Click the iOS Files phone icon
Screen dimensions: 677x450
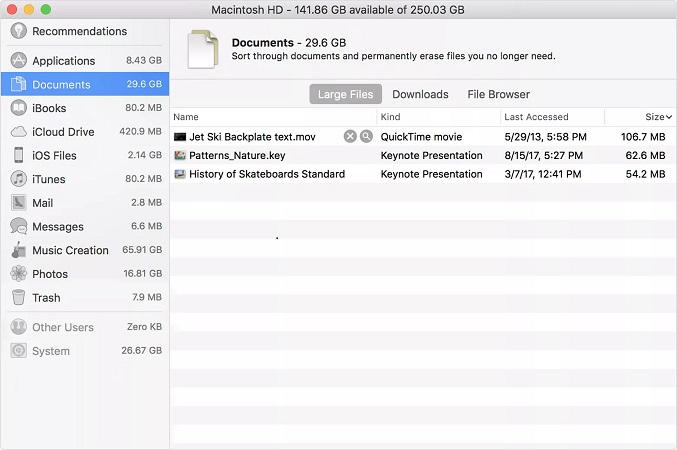point(19,155)
